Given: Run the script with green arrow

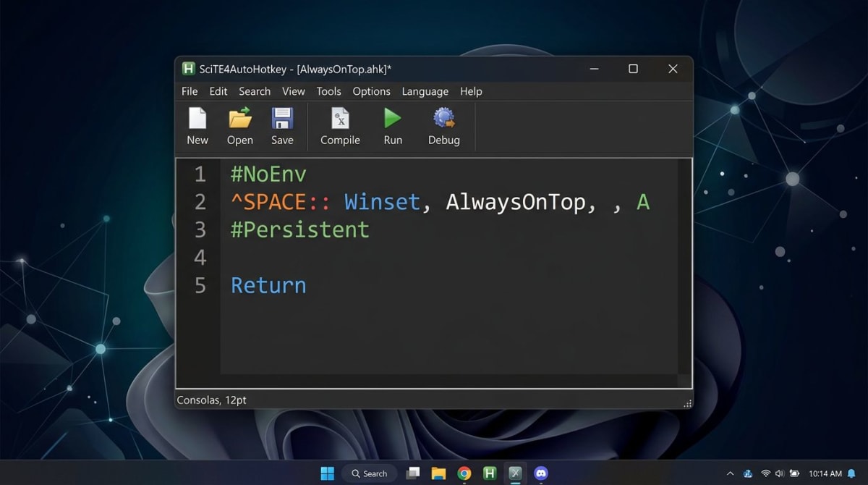Looking at the screenshot, I should click(x=393, y=117).
